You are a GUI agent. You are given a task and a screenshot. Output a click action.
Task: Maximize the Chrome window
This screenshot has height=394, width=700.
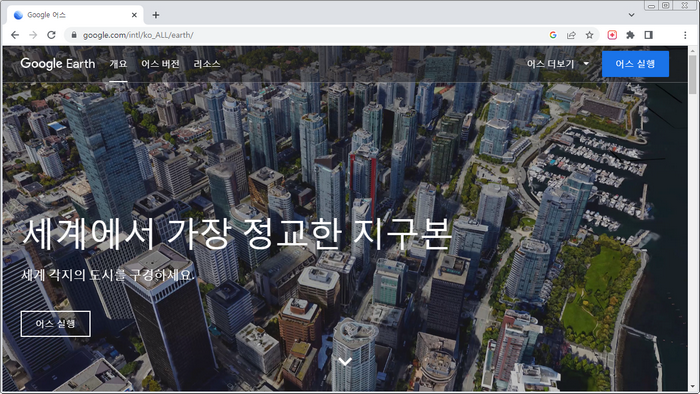tap(666, 5)
